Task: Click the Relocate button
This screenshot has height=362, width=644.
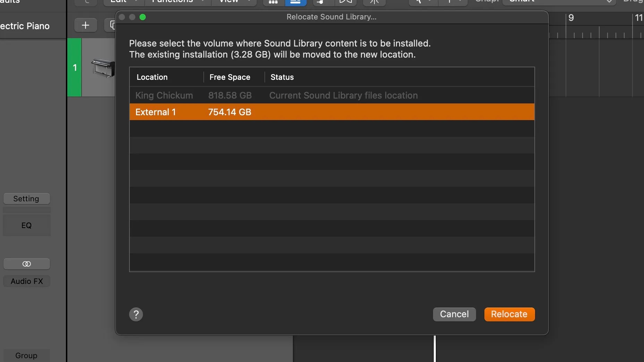Action: pyautogui.click(x=509, y=314)
